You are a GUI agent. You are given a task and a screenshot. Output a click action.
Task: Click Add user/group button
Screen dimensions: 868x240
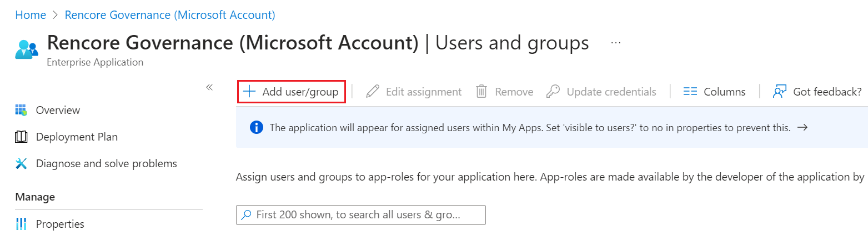click(x=292, y=92)
